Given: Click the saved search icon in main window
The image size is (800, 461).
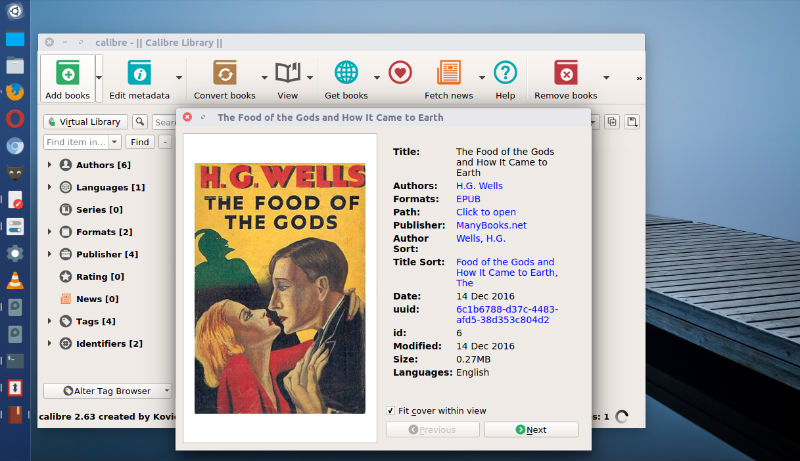Looking at the screenshot, I should pos(632,121).
